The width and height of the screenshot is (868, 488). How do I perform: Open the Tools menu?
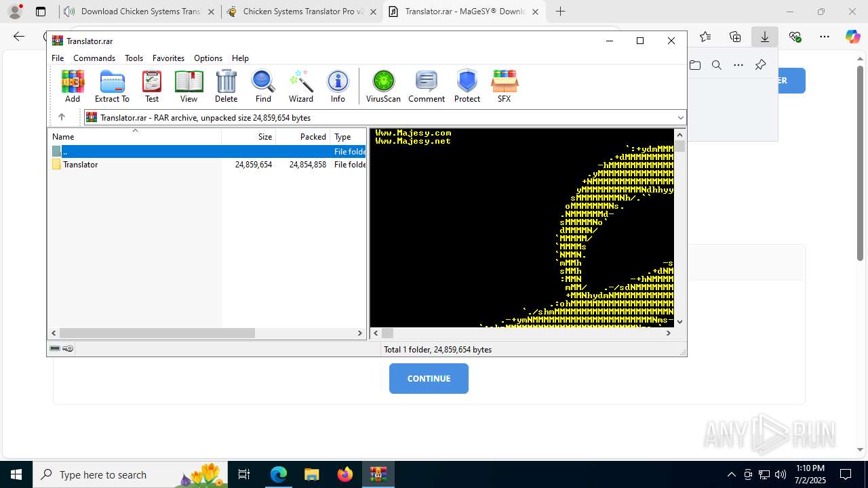tap(134, 58)
